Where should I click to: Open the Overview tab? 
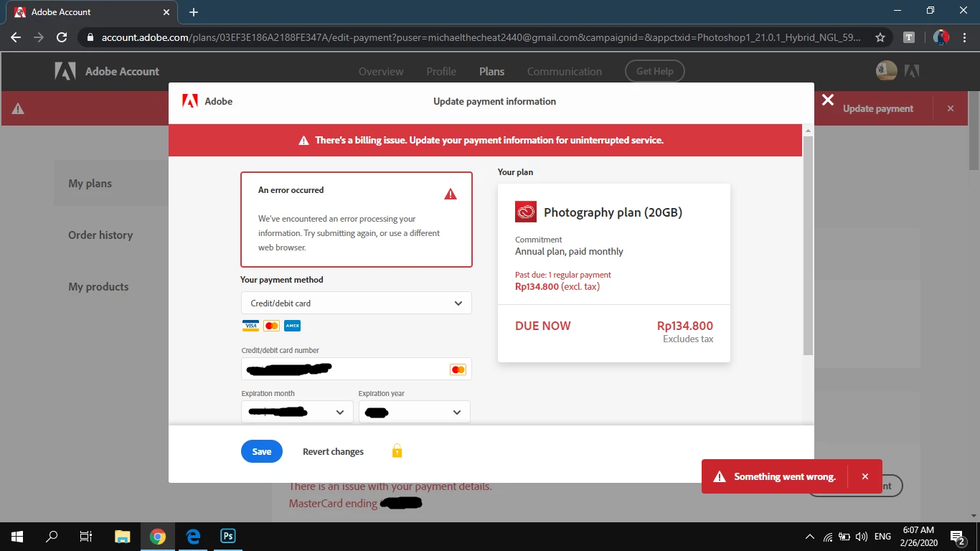[x=381, y=71]
